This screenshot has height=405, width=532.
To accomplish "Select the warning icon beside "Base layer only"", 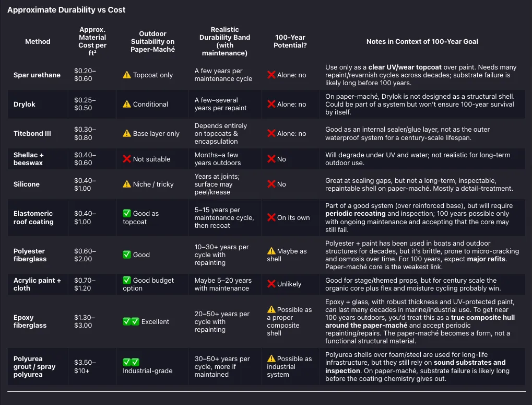I will point(127,134).
